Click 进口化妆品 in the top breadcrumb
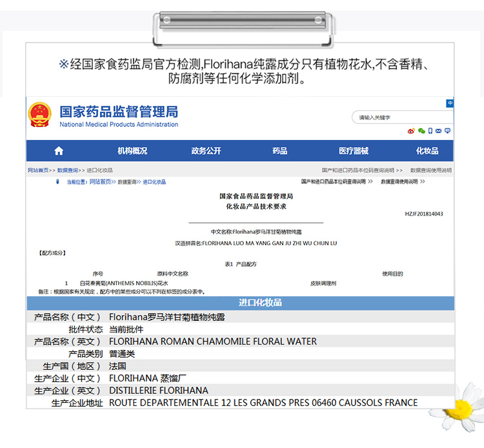This screenshot has width=484, height=448. click(99, 170)
